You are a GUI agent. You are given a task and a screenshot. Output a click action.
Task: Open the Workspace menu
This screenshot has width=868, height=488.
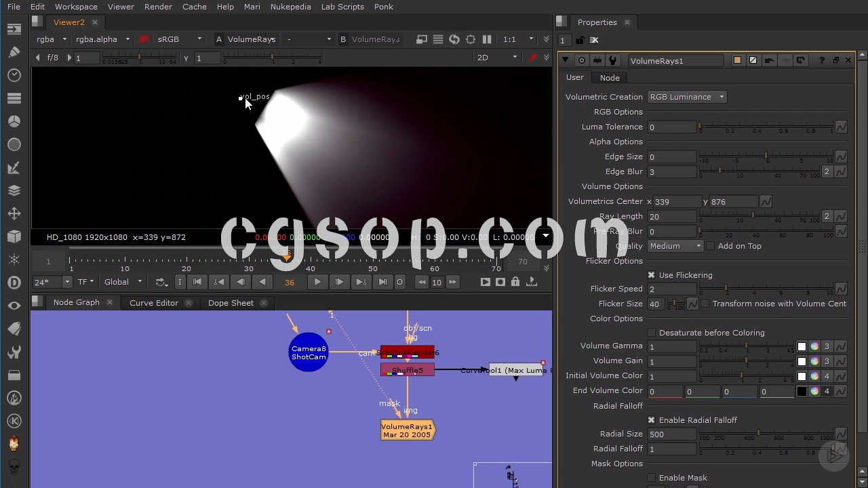76,7
